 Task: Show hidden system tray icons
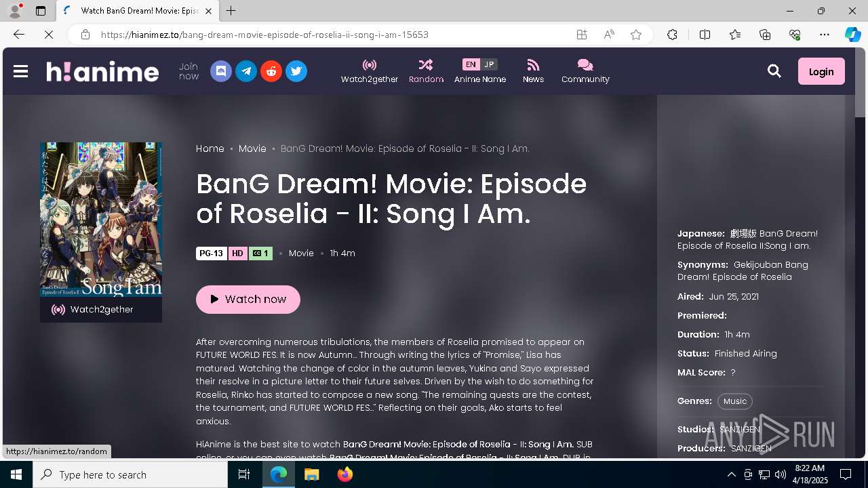click(731, 474)
